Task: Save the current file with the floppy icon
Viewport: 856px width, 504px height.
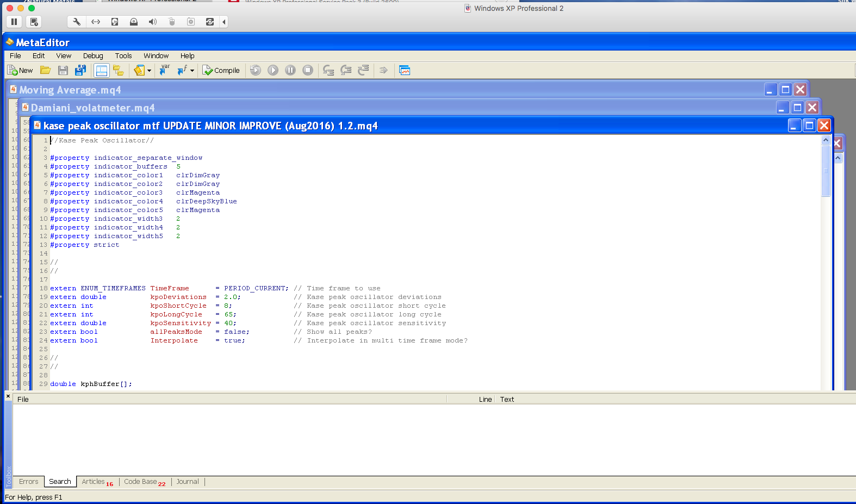Action: coord(63,70)
